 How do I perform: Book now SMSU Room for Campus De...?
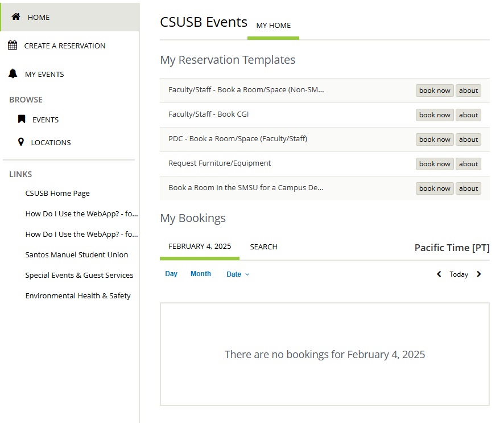(435, 188)
